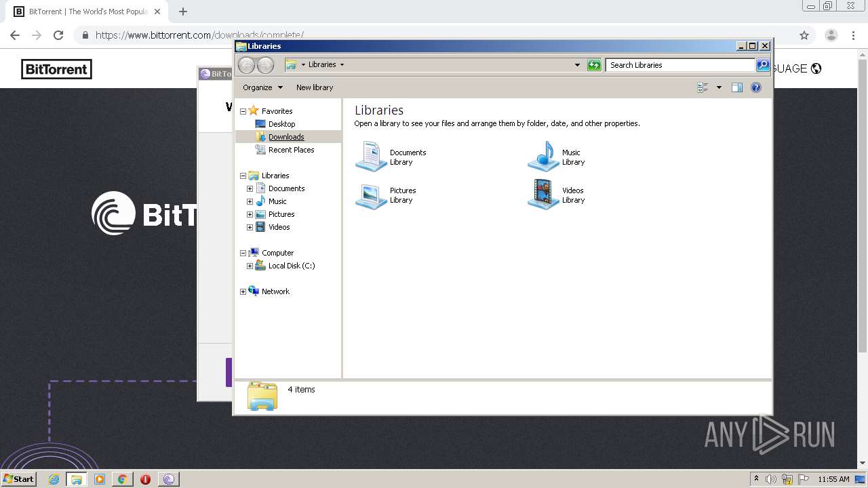This screenshot has height=488, width=868.
Task: Open the view options dropdown arrow
Action: pyautogui.click(x=719, y=87)
